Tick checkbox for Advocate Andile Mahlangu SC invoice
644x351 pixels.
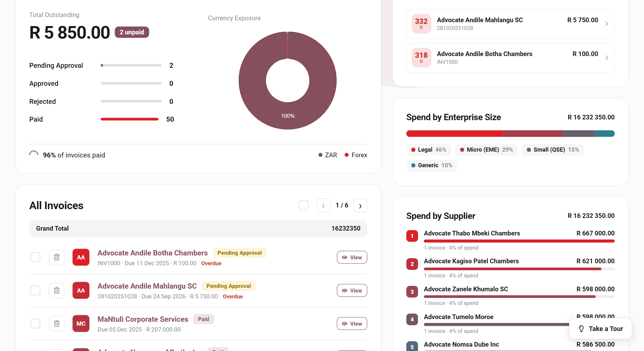coord(35,290)
